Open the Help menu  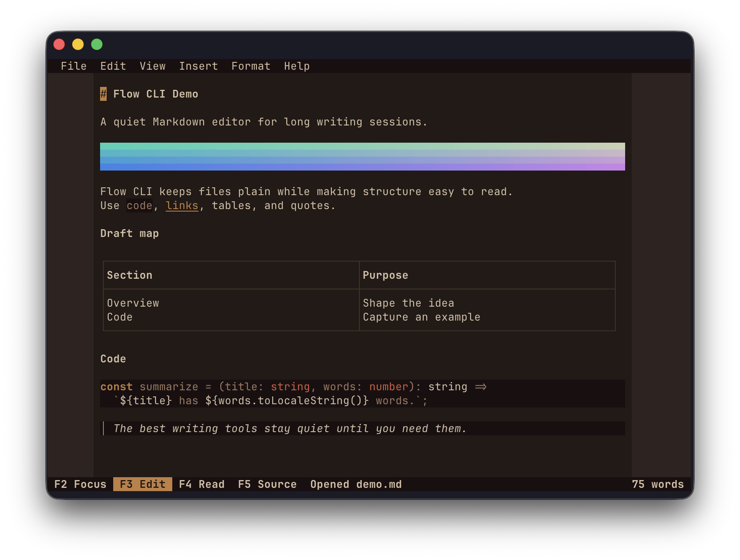click(x=297, y=66)
